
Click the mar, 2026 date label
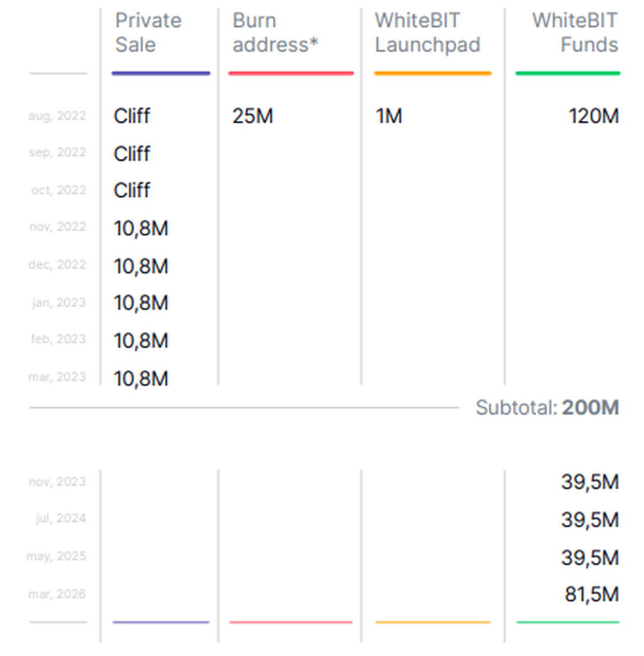[x=56, y=594]
